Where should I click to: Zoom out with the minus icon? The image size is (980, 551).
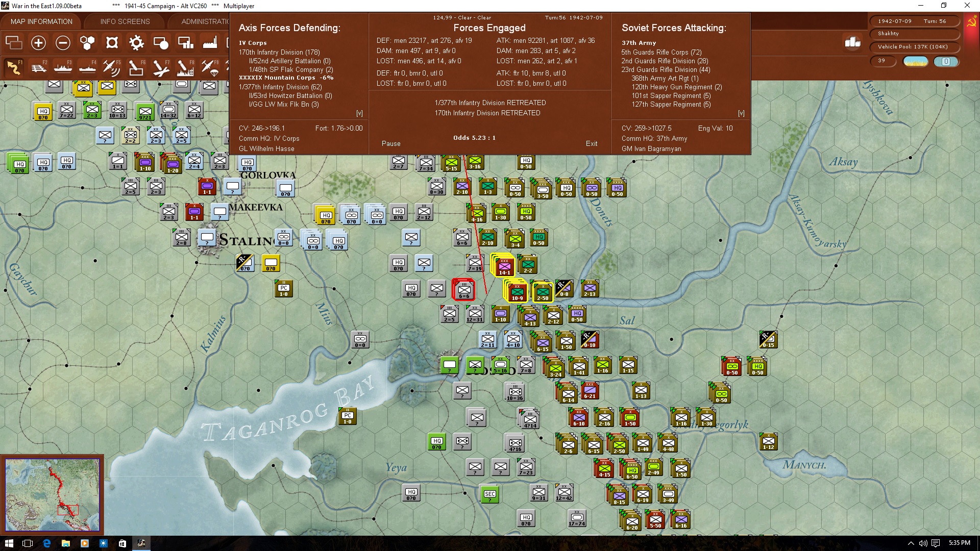pyautogui.click(x=63, y=43)
